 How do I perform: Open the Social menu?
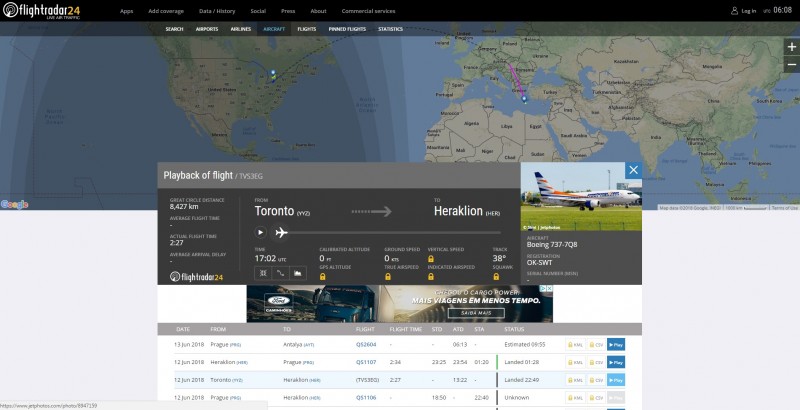pyautogui.click(x=258, y=11)
